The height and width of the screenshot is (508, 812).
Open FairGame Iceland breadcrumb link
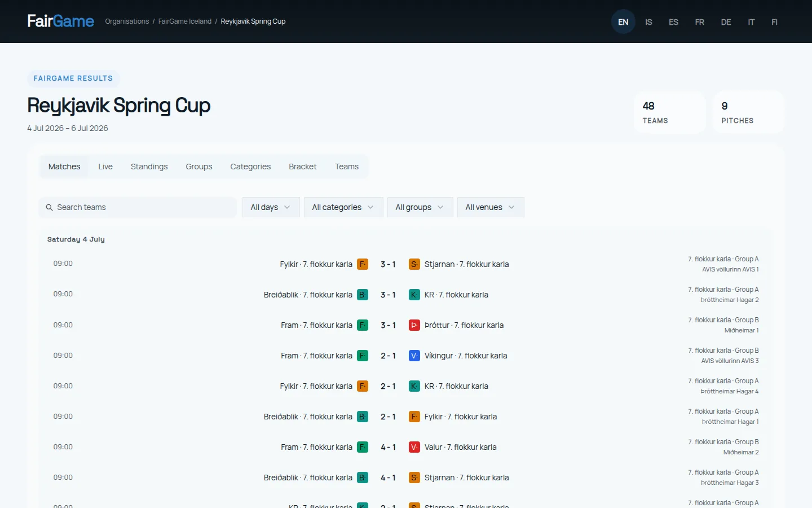185,21
